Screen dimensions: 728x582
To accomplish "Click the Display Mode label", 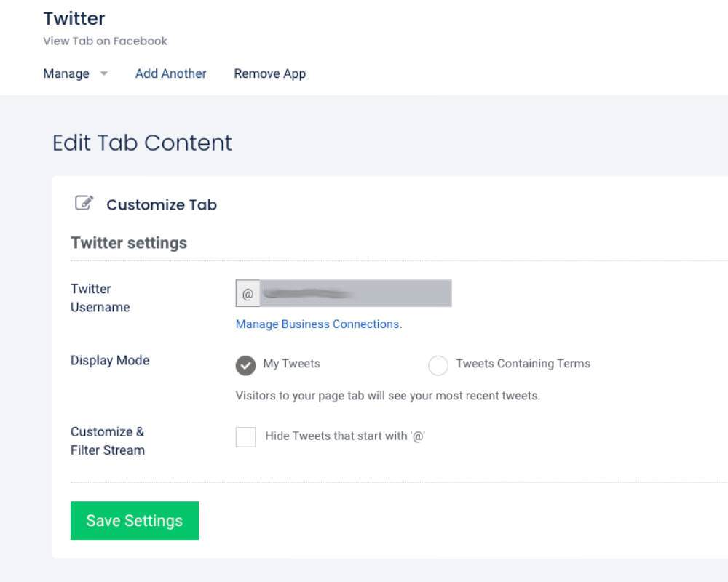I will (110, 361).
